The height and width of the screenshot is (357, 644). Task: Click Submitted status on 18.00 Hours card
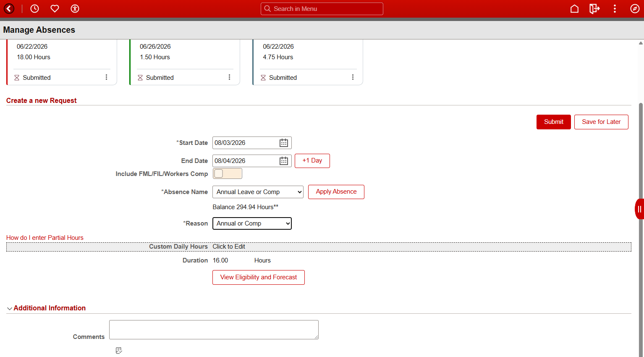37,78
